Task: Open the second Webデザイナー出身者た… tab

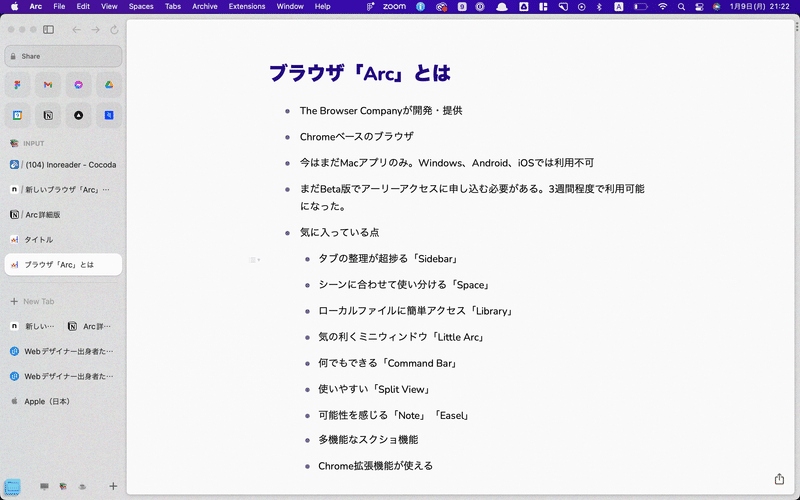Action: point(63,376)
